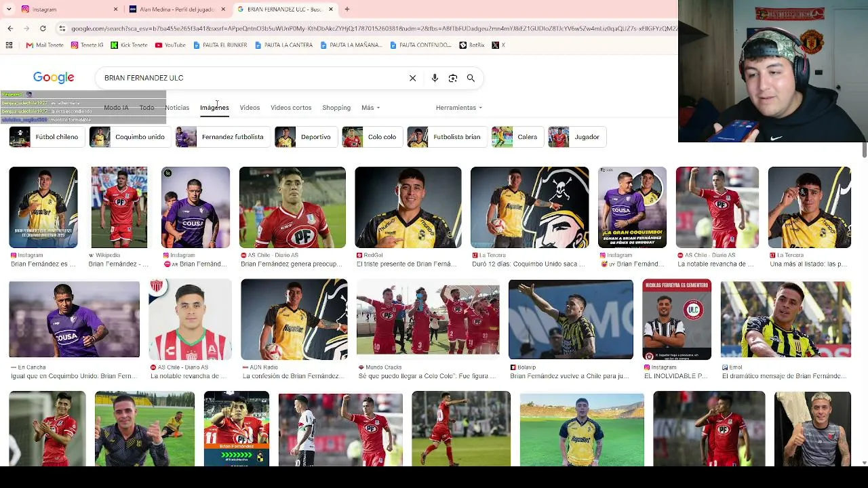Open the Wikipedia image result thumbnail

pos(119,207)
